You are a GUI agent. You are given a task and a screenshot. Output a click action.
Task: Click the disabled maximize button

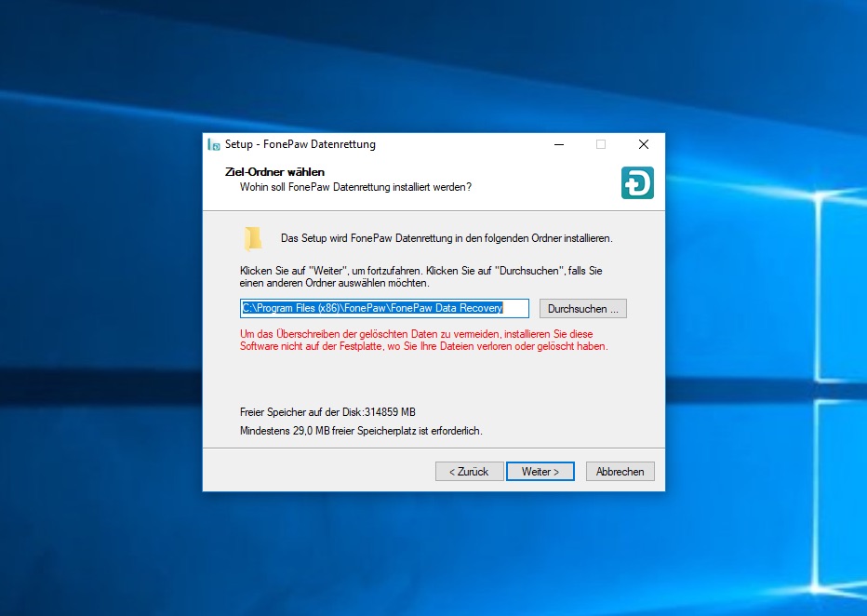[x=601, y=145]
